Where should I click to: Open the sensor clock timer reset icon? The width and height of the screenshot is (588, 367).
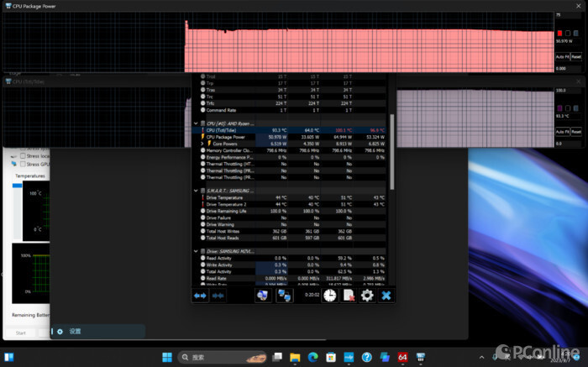329,296
